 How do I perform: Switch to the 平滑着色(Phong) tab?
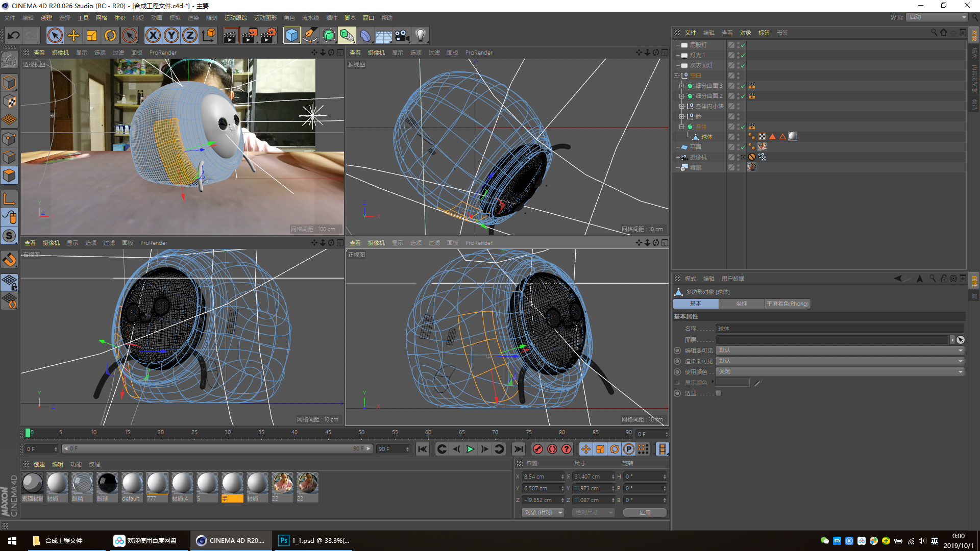coord(788,304)
